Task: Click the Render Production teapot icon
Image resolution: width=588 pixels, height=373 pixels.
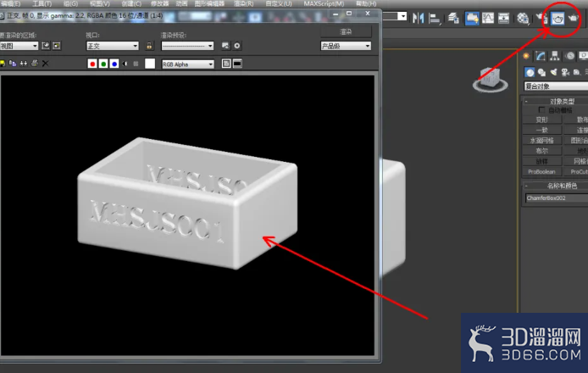Action: (x=574, y=18)
